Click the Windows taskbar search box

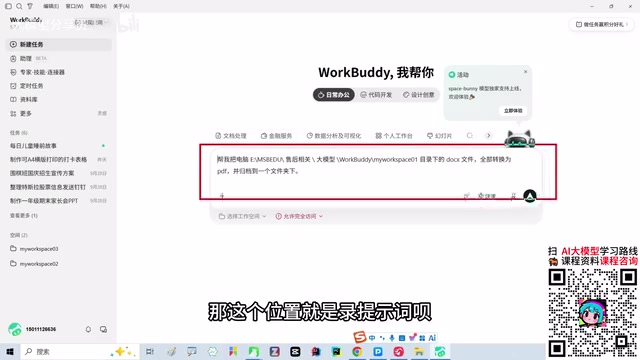coord(80,351)
